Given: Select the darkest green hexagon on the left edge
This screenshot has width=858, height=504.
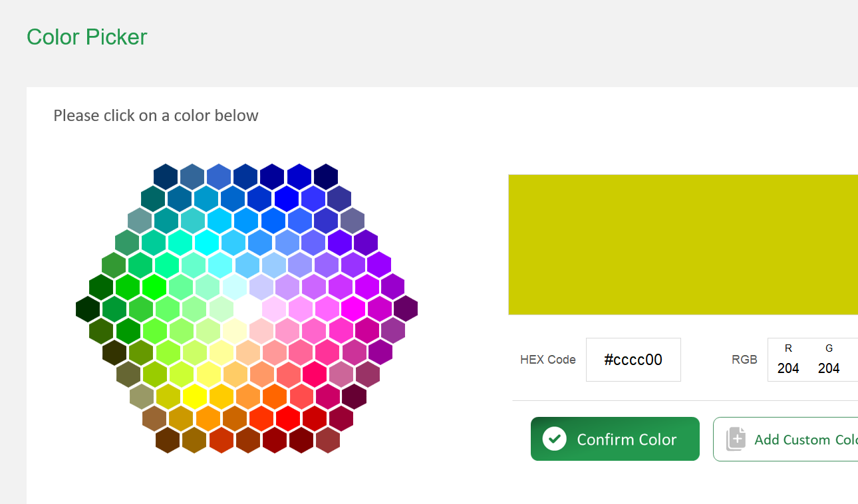Looking at the screenshot, I should click(x=86, y=309).
